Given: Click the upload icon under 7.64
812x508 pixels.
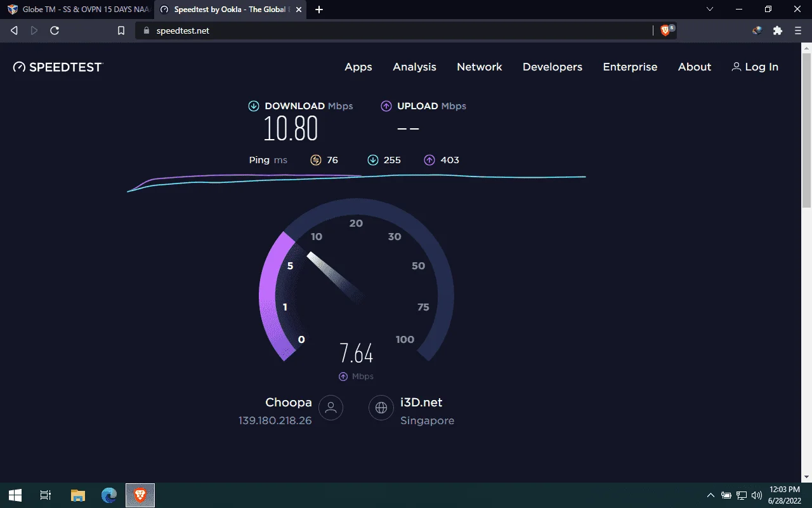Looking at the screenshot, I should tap(343, 377).
